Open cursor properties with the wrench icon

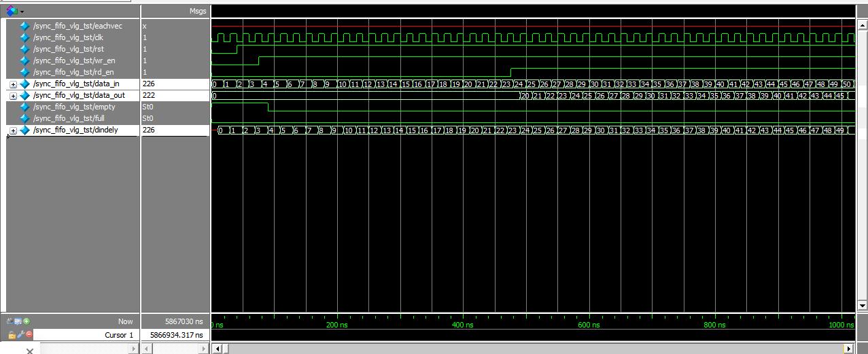coord(20,335)
